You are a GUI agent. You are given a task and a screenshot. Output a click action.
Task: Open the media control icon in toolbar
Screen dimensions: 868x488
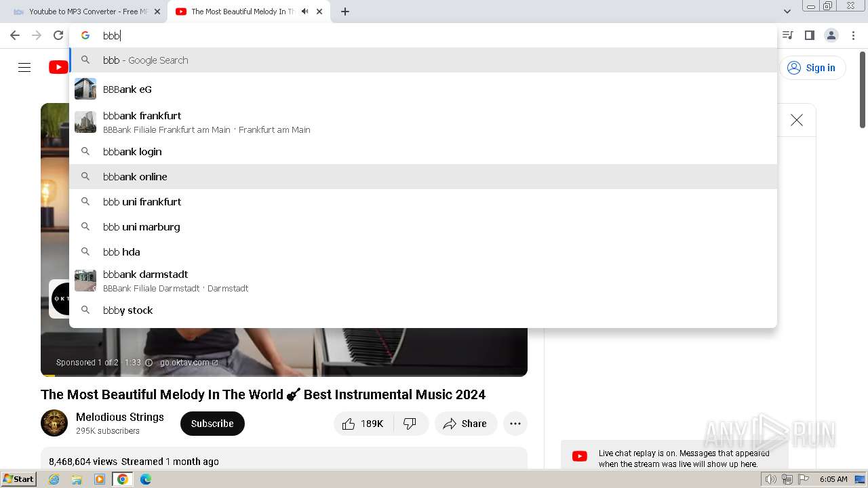(x=787, y=35)
